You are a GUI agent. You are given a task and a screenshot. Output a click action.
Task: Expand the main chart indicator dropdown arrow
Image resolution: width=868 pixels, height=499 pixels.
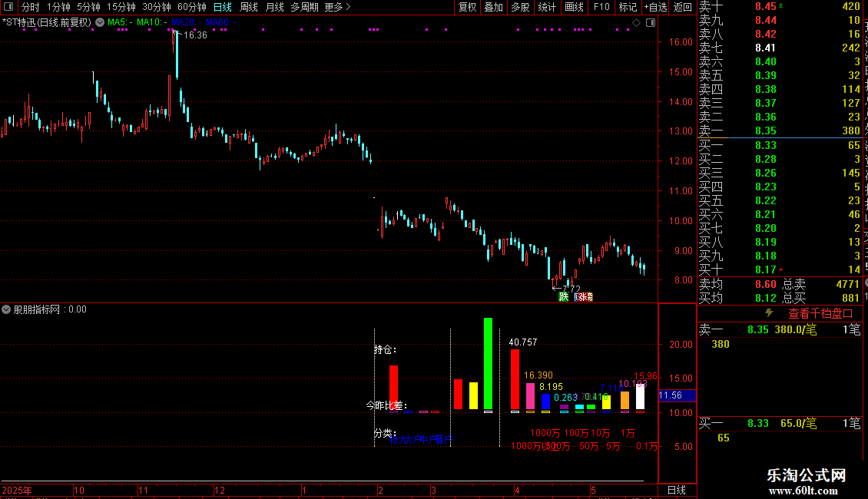coord(100,22)
